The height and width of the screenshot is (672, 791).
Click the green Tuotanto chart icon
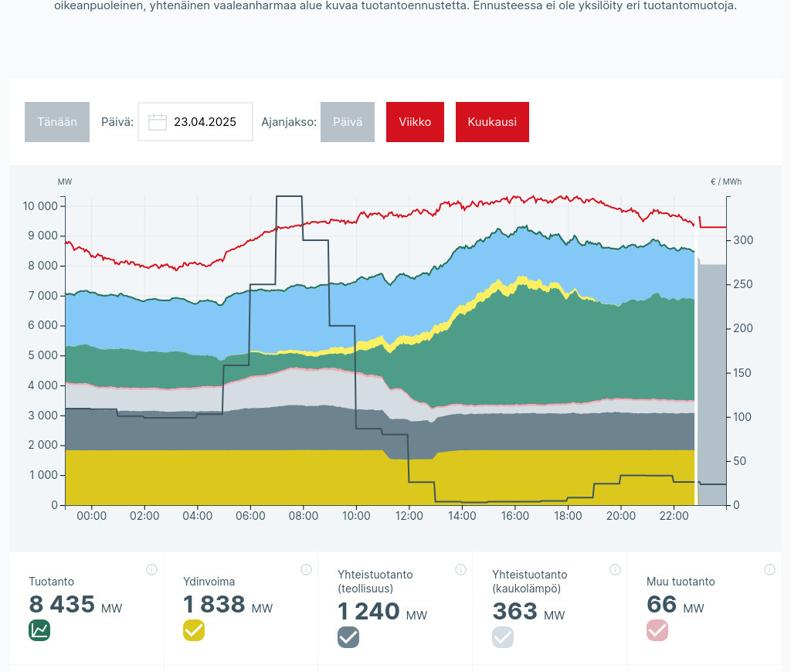click(39, 630)
